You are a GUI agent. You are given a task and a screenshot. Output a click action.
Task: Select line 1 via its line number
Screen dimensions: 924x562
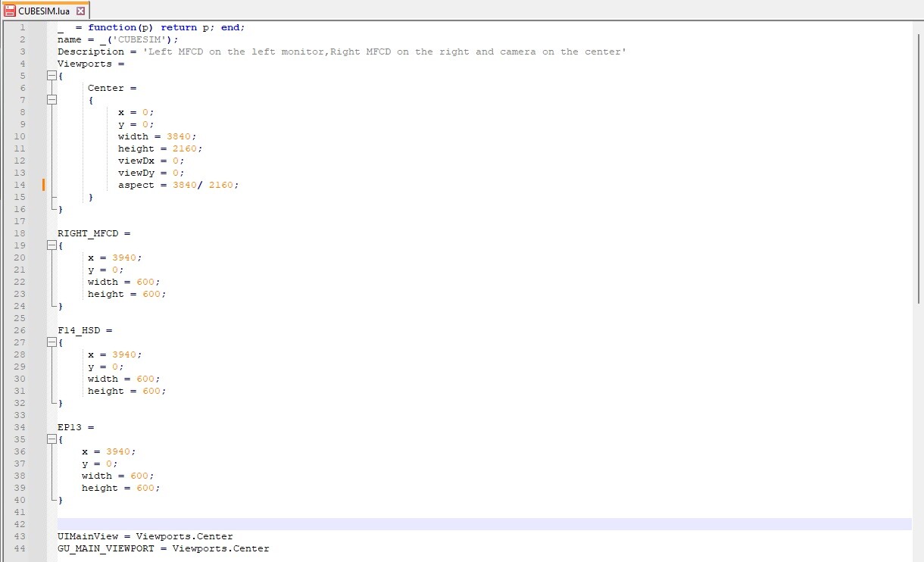(x=23, y=27)
